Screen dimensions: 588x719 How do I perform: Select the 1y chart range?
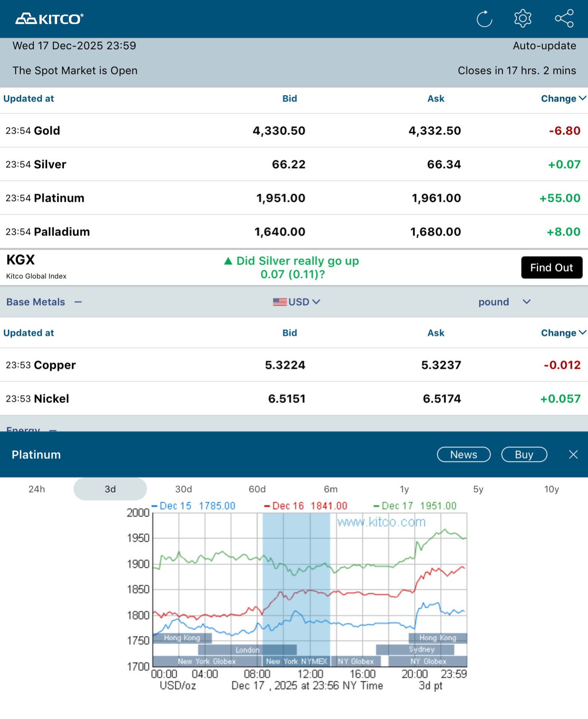point(404,489)
